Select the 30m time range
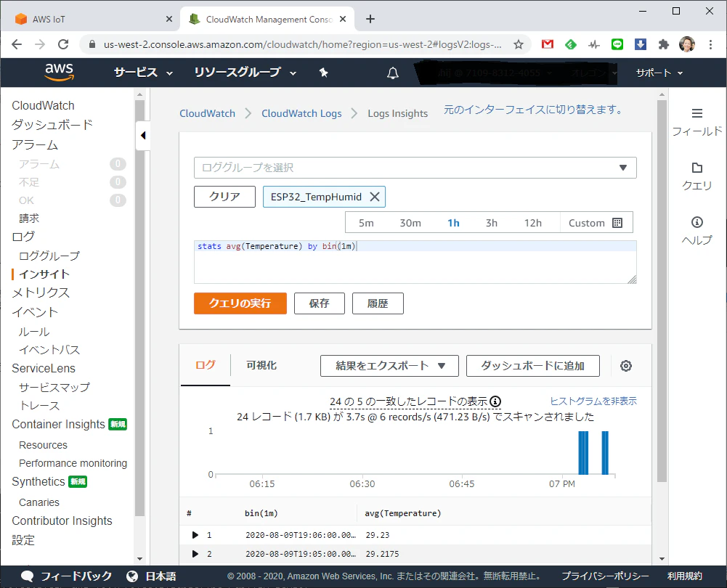 click(410, 223)
